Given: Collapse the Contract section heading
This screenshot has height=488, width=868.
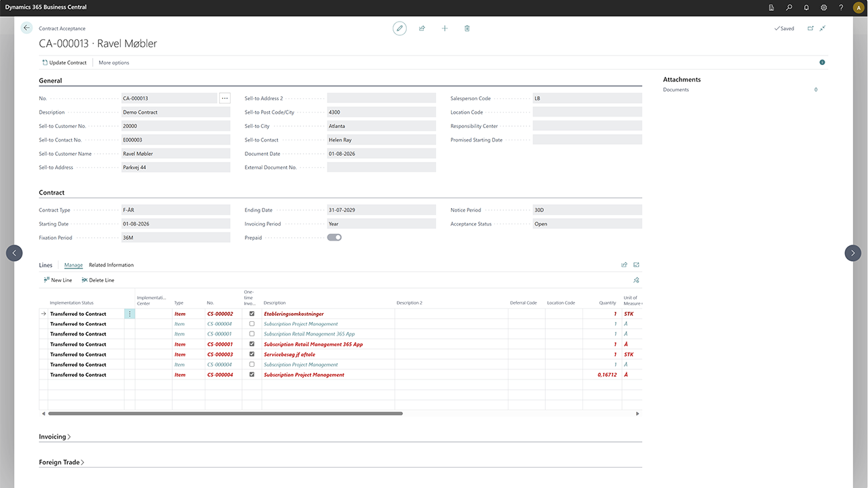Looking at the screenshot, I should [52, 192].
